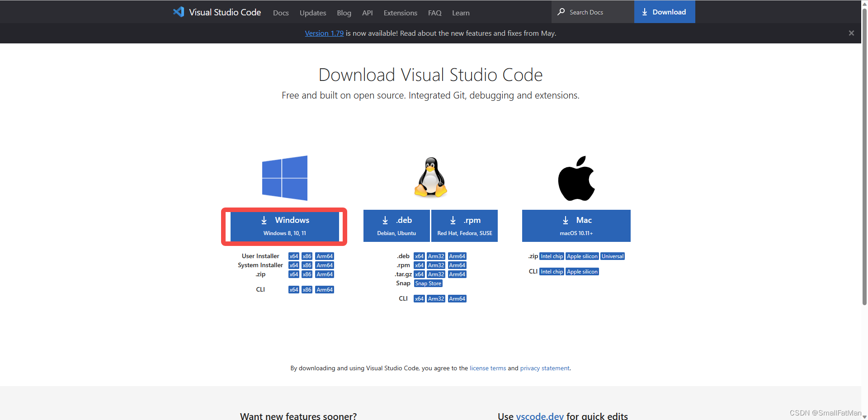Click the search magnifier icon in navbar
This screenshot has height=420, width=868.
[x=561, y=12]
